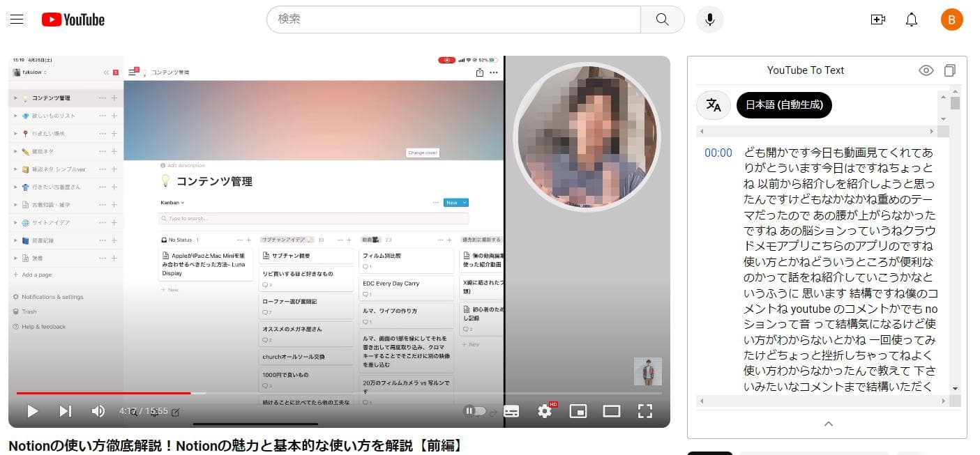Open the YouTube hamburger guide menu
980x455 pixels.
tap(17, 20)
